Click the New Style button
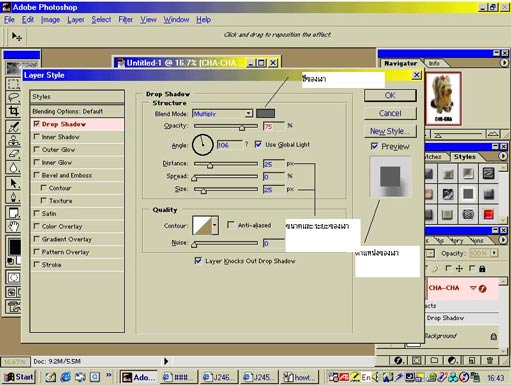 coord(390,131)
